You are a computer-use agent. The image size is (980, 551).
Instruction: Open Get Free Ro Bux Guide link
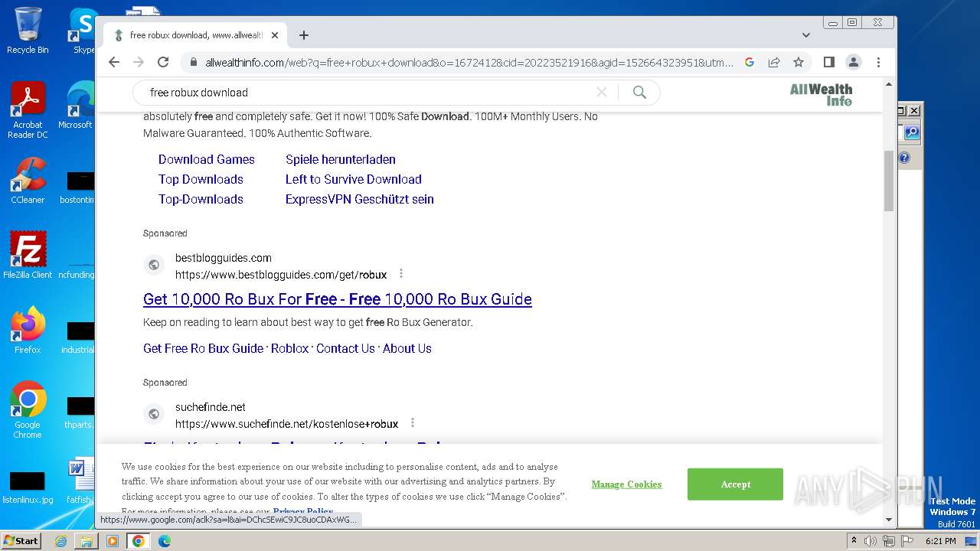pos(203,348)
